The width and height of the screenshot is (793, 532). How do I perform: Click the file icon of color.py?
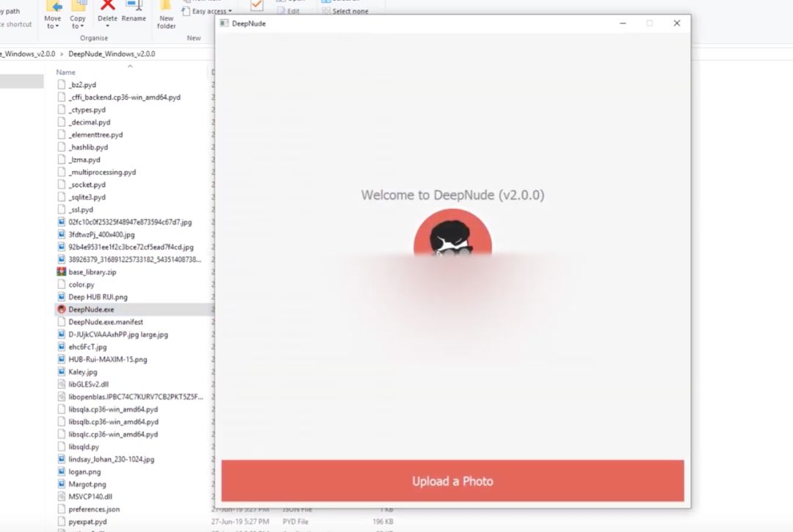coord(61,285)
